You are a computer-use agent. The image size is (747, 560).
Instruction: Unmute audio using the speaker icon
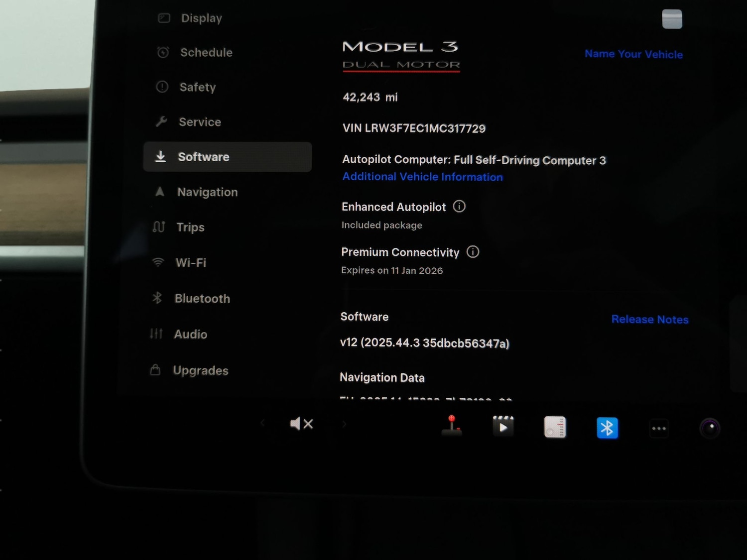tap(301, 423)
